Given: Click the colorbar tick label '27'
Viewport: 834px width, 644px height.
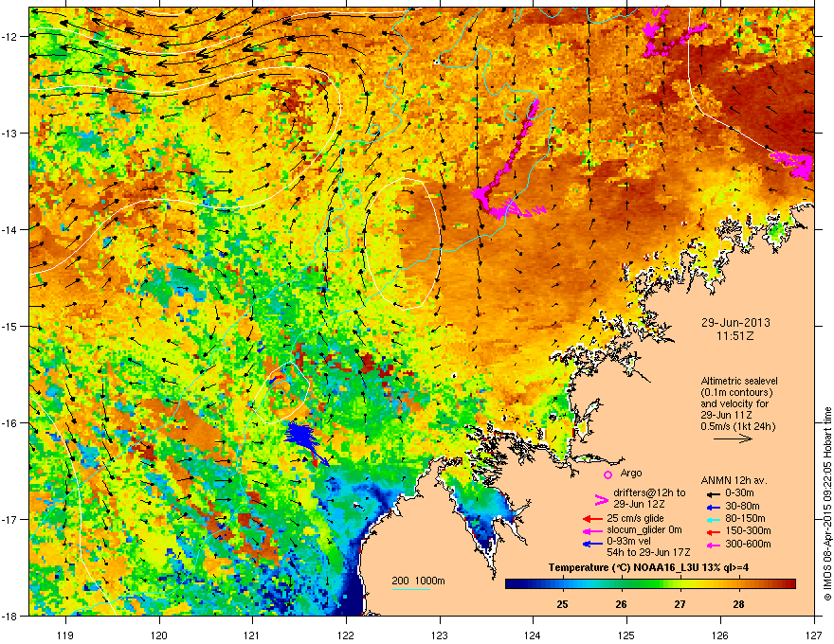Looking at the screenshot, I should 680,604.
